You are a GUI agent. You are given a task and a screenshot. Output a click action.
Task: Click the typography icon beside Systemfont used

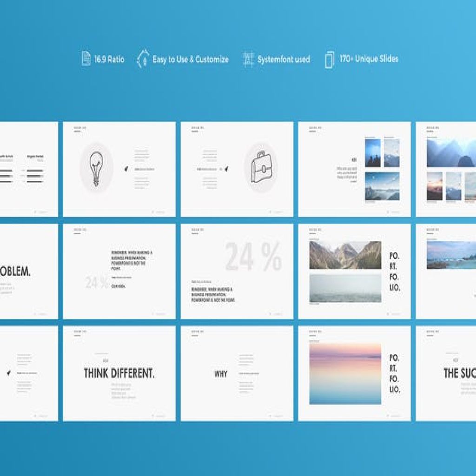(248, 59)
